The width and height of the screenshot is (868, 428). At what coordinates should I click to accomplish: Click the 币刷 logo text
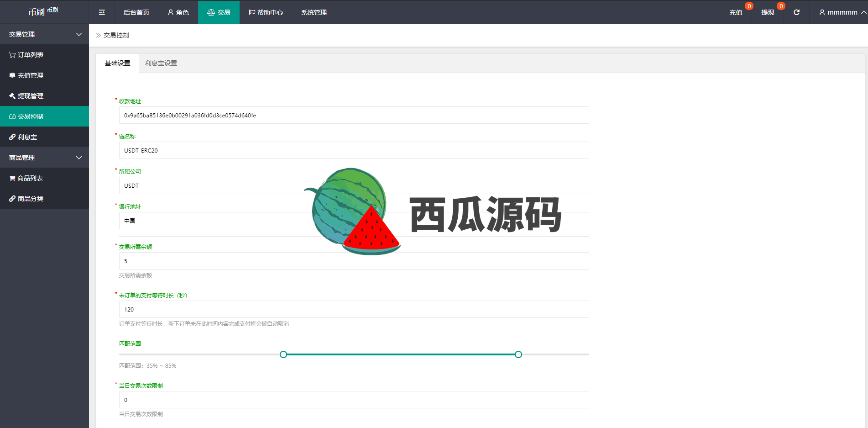[x=37, y=12]
